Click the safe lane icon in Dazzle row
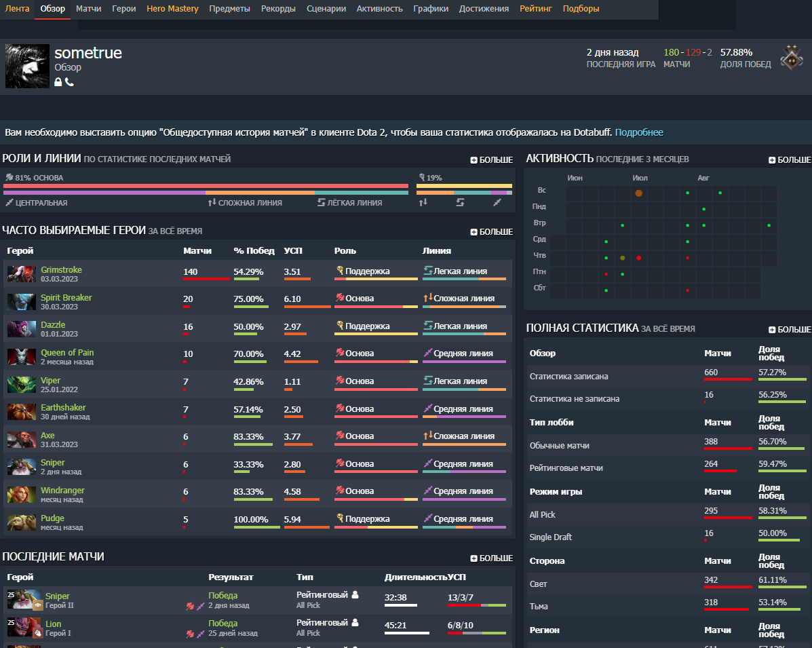Image resolution: width=812 pixels, height=648 pixels. (428, 325)
